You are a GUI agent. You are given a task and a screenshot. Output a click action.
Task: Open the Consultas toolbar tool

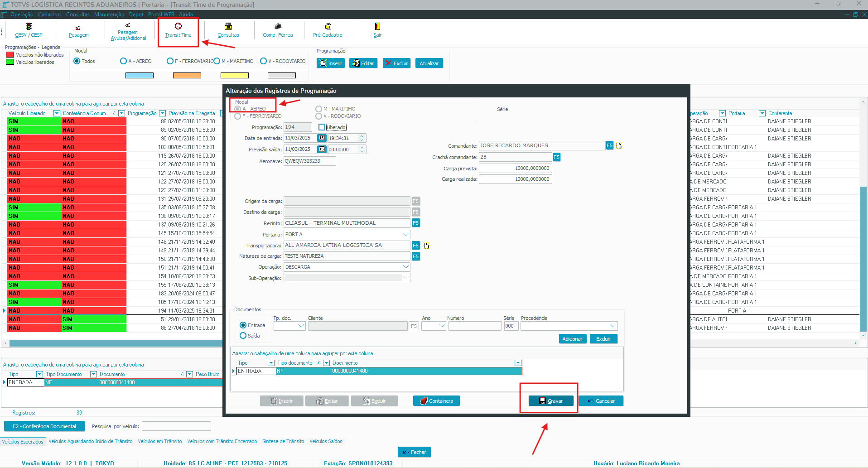click(228, 30)
